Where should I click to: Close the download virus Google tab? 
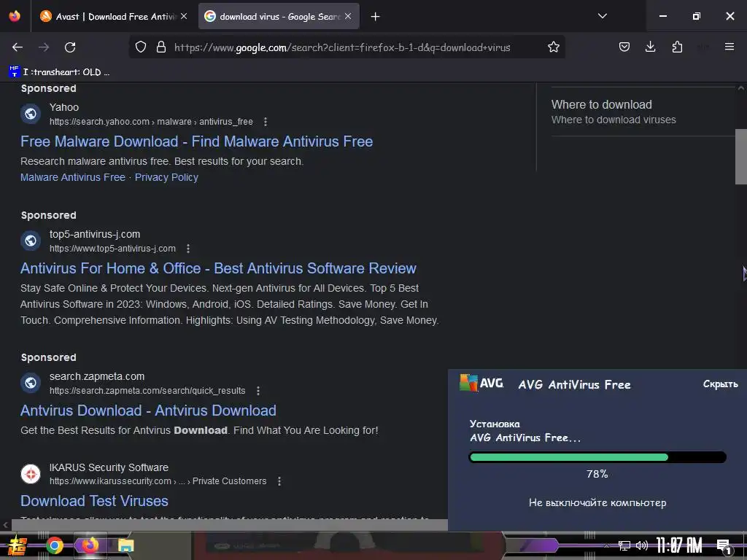[348, 16]
